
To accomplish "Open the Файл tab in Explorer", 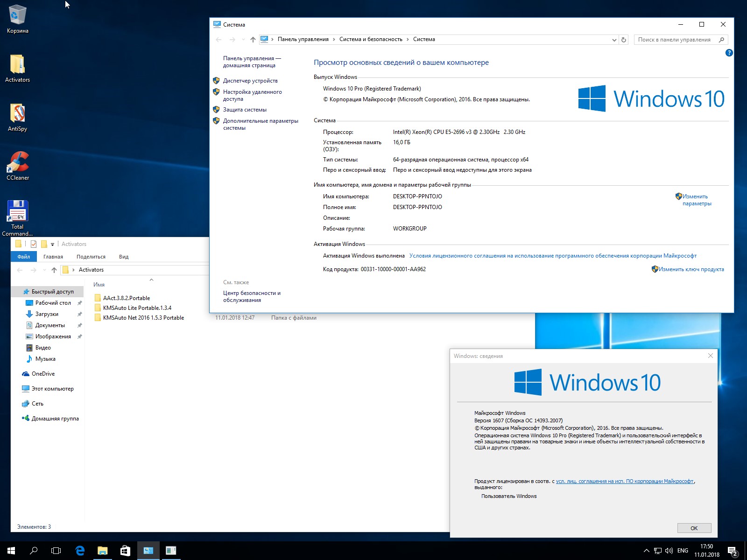I will tap(23, 257).
